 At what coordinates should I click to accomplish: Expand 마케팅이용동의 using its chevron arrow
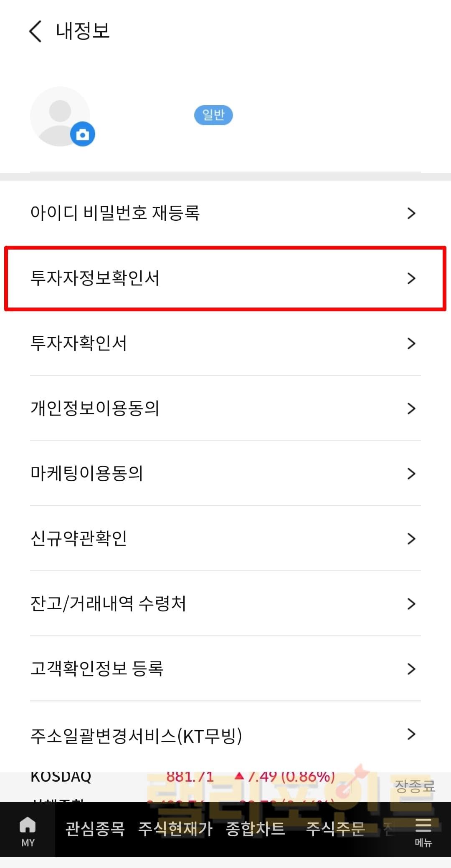click(411, 474)
